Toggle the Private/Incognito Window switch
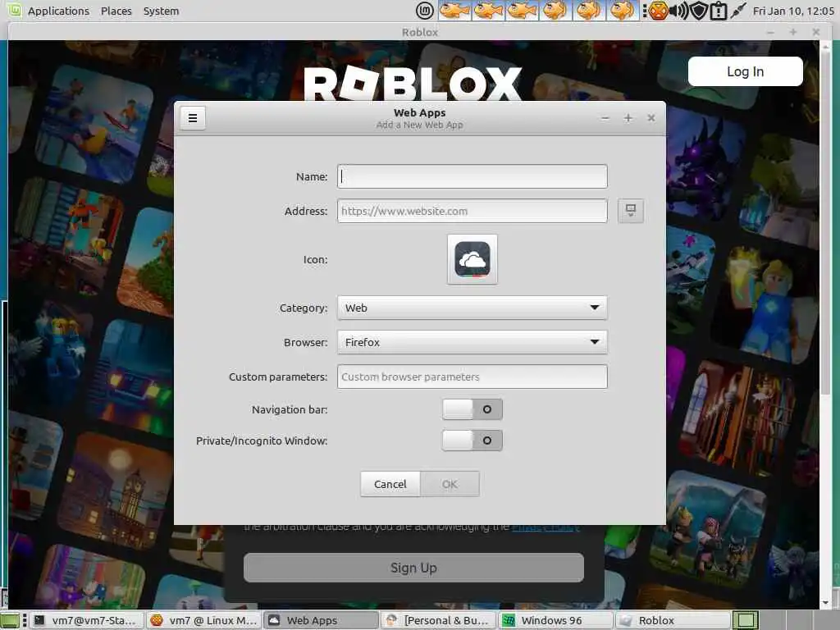Screen dimensions: 840x630 (472, 441)
